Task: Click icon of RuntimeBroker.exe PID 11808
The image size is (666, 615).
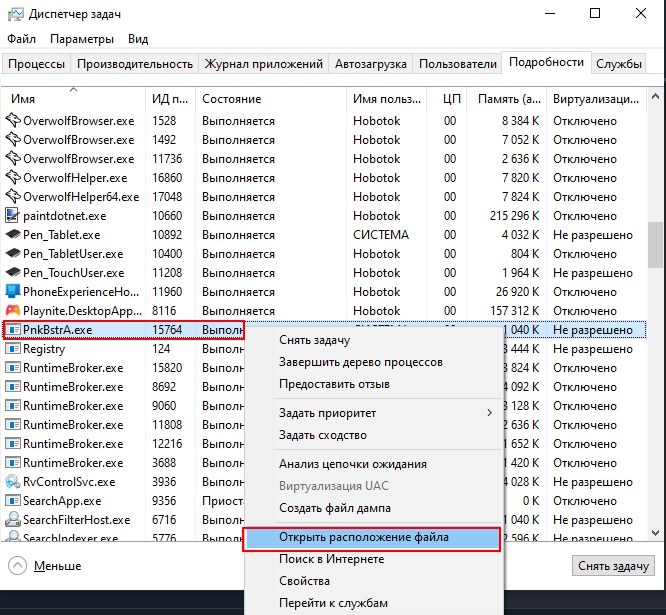Action: 13,425
